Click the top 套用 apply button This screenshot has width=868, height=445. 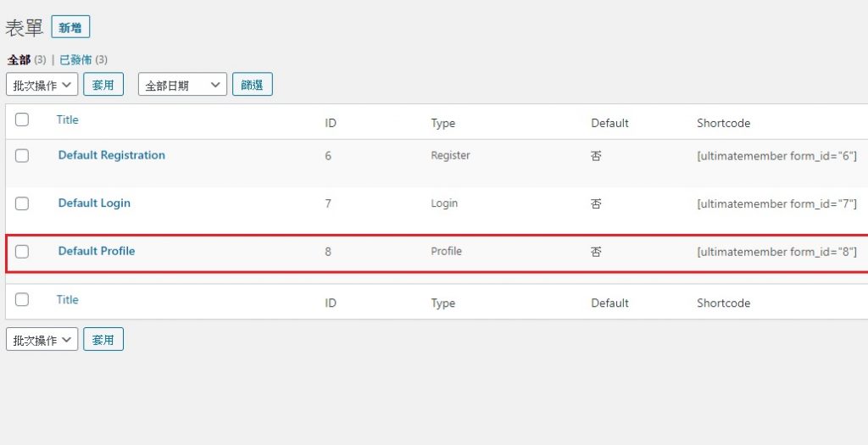click(103, 85)
